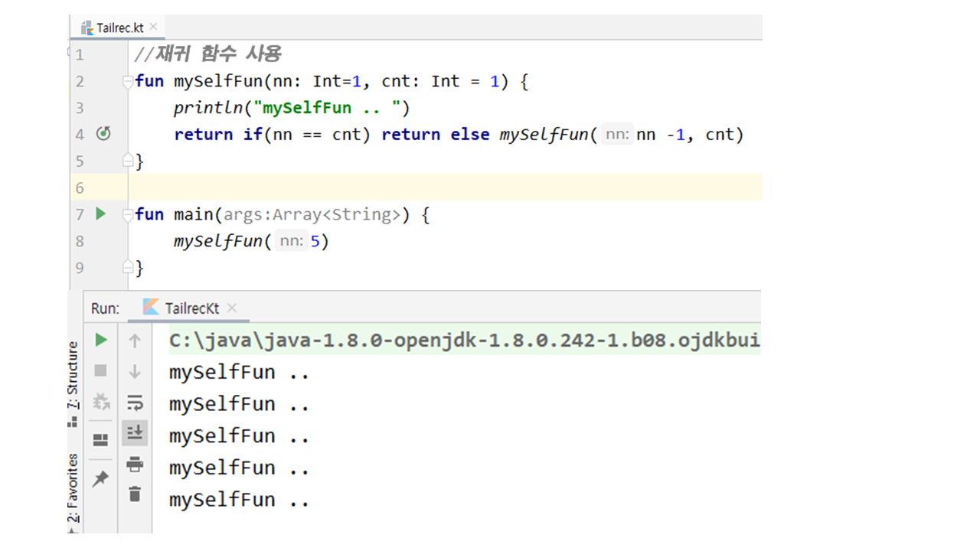Image resolution: width=980 pixels, height=551 pixels.
Task: Click the up arrow in console toolbar
Action: (135, 341)
